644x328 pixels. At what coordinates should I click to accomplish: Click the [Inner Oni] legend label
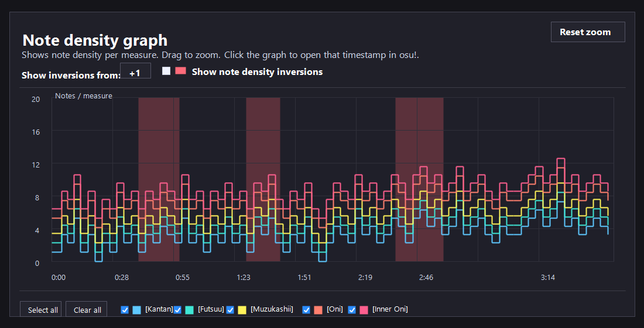click(390, 309)
